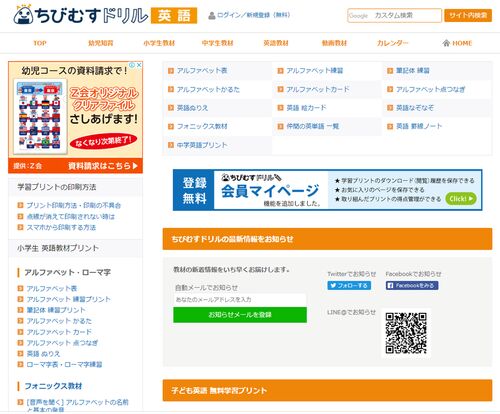
Task: Click the green お知らせメールを登録 button
Action: click(x=240, y=315)
